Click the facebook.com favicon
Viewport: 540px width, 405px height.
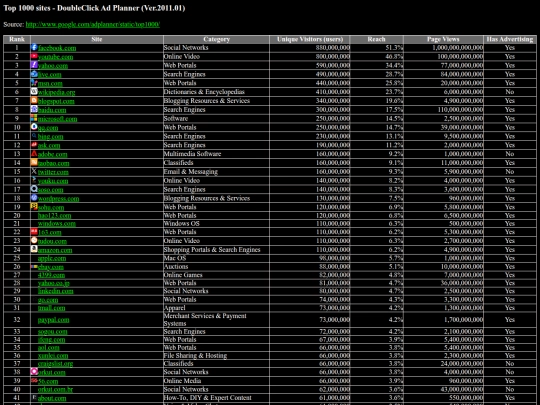click(34, 47)
